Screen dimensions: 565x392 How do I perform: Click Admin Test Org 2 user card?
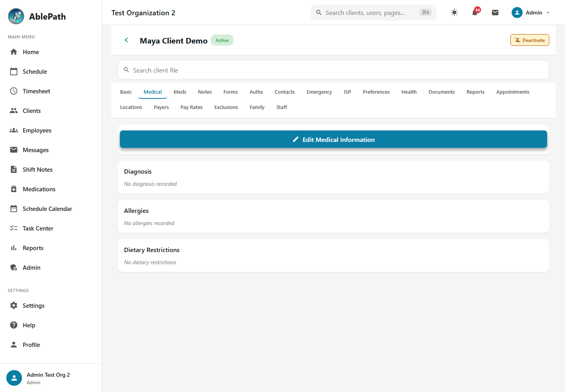(x=51, y=378)
